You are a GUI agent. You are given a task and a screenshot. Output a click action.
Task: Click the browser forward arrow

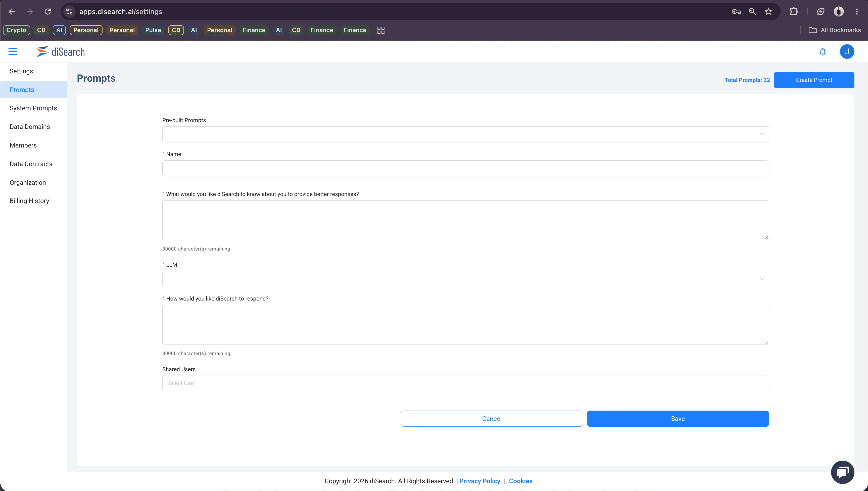[x=30, y=12]
